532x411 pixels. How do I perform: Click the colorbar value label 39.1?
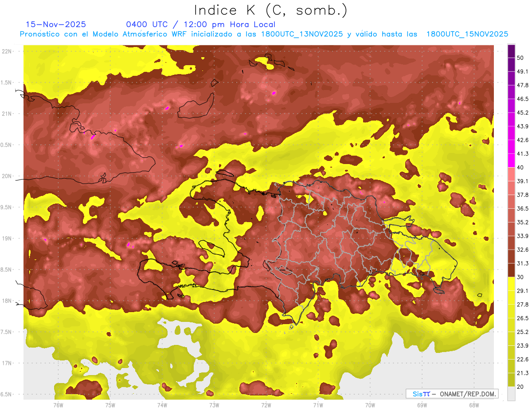click(522, 181)
